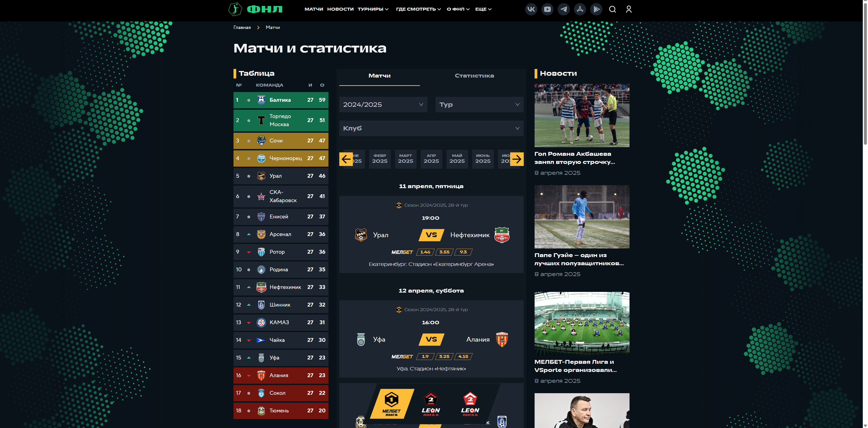
Task: Click the 1.46 Melbet odds for Урал
Action: click(425, 252)
